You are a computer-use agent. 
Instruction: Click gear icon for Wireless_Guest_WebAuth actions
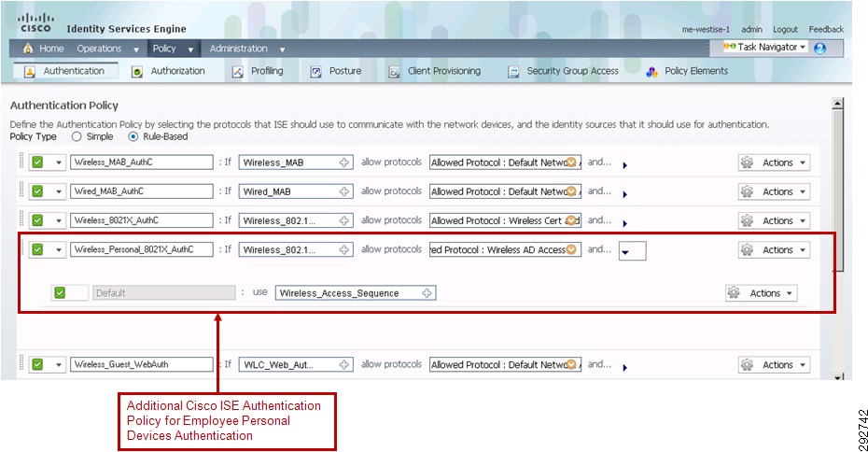click(x=747, y=364)
